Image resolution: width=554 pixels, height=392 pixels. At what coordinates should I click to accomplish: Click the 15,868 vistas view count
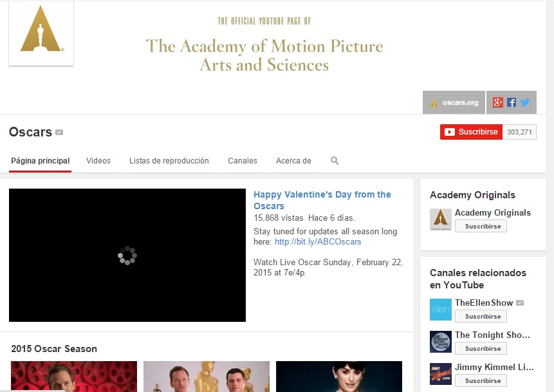279,218
